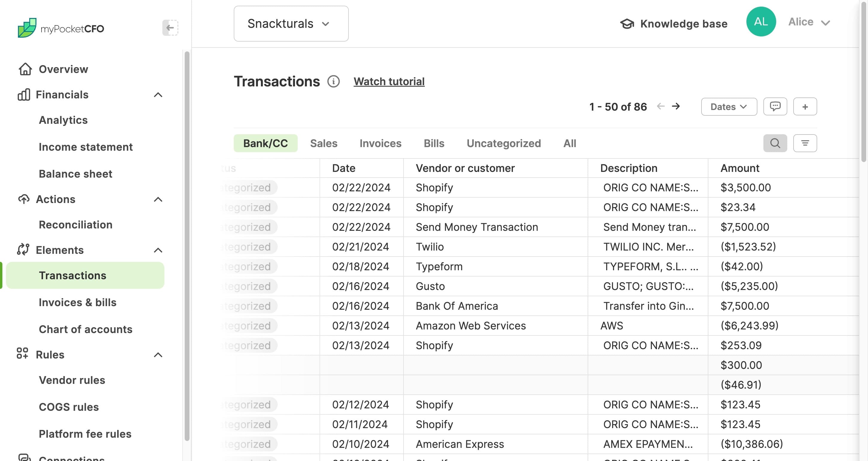Open Balance sheet page
This screenshot has width=868, height=461.
pyautogui.click(x=76, y=174)
